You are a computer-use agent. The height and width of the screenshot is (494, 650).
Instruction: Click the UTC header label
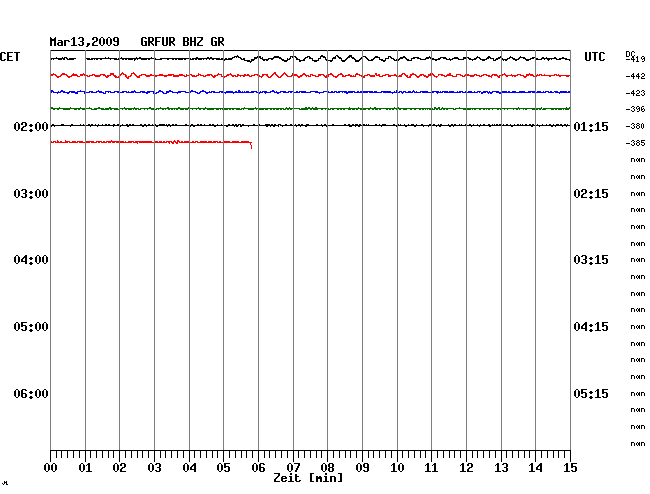point(594,57)
